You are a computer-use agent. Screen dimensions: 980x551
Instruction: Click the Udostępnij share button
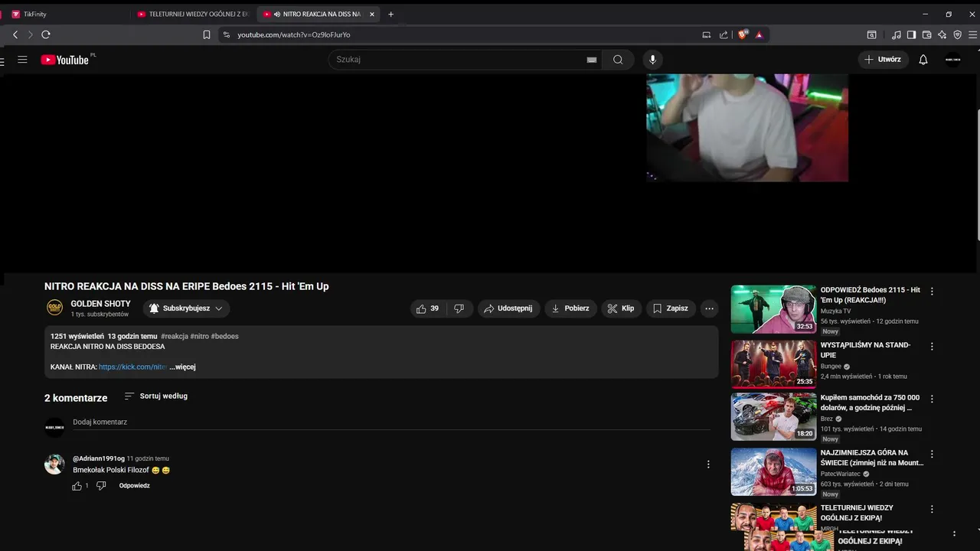click(509, 308)
